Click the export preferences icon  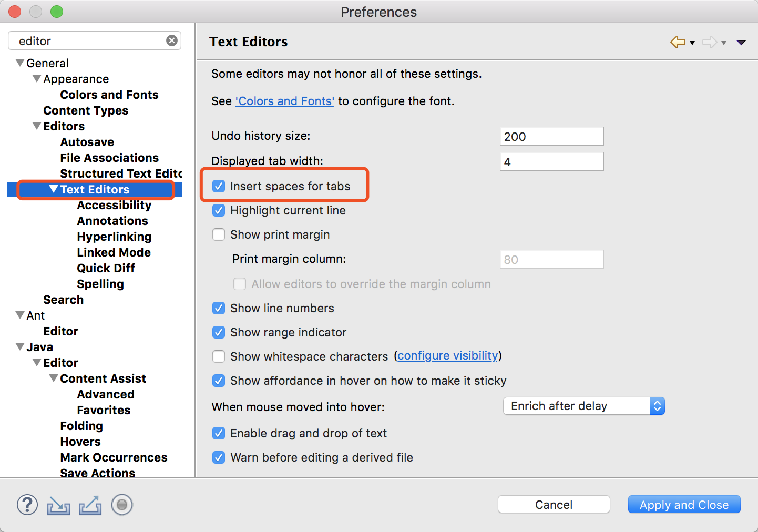click(90, 506)
